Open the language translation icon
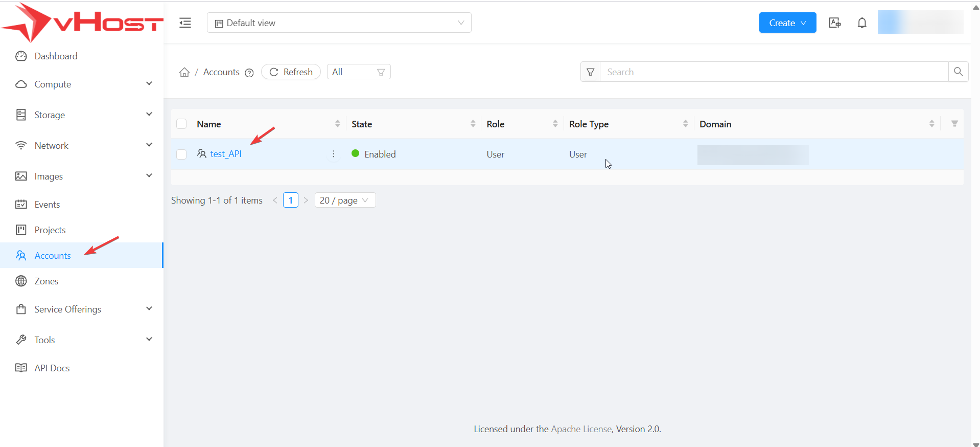The width and height of the screenshot is (980, 447). click(x=834, y=23)
